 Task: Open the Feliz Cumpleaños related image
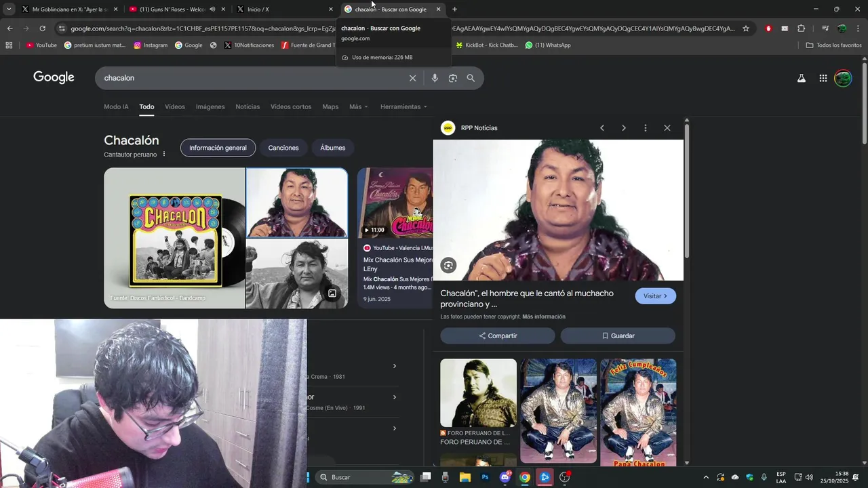pyautogui.click(x=638, y=412)
